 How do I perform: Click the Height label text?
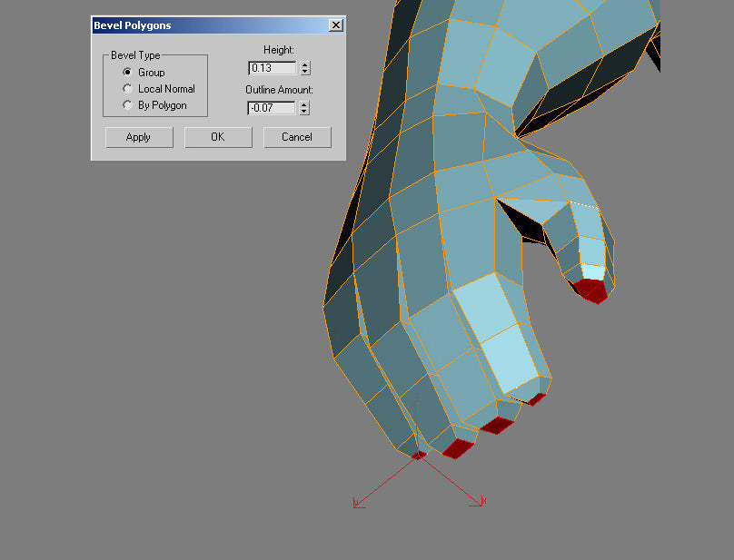coord(279,50)
